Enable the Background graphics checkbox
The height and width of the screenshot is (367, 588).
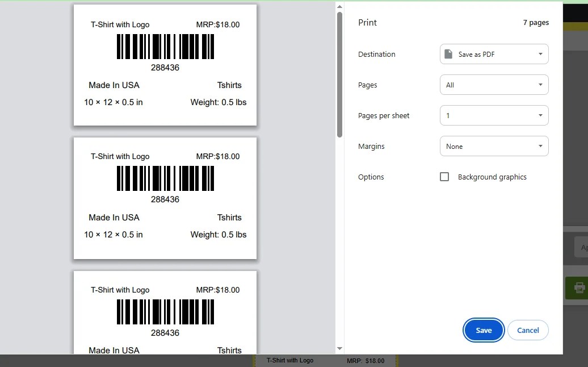[x=444, y=177]
